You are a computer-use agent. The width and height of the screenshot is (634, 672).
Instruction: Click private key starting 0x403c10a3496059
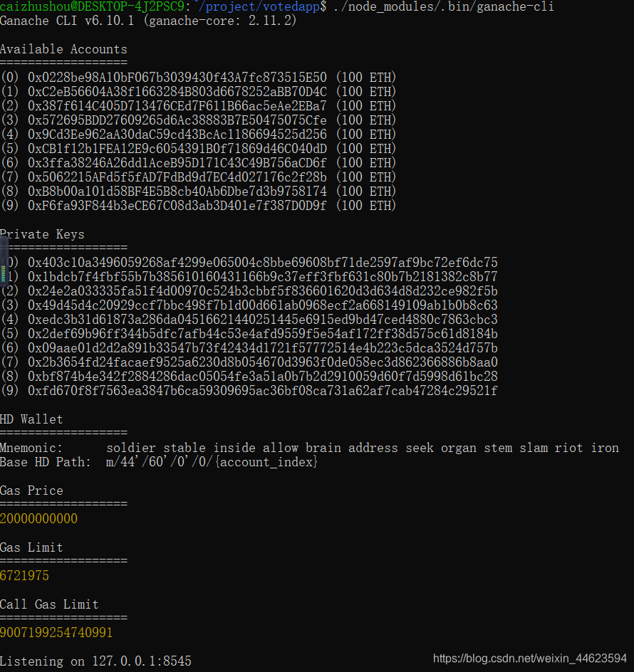coord(263,262)
